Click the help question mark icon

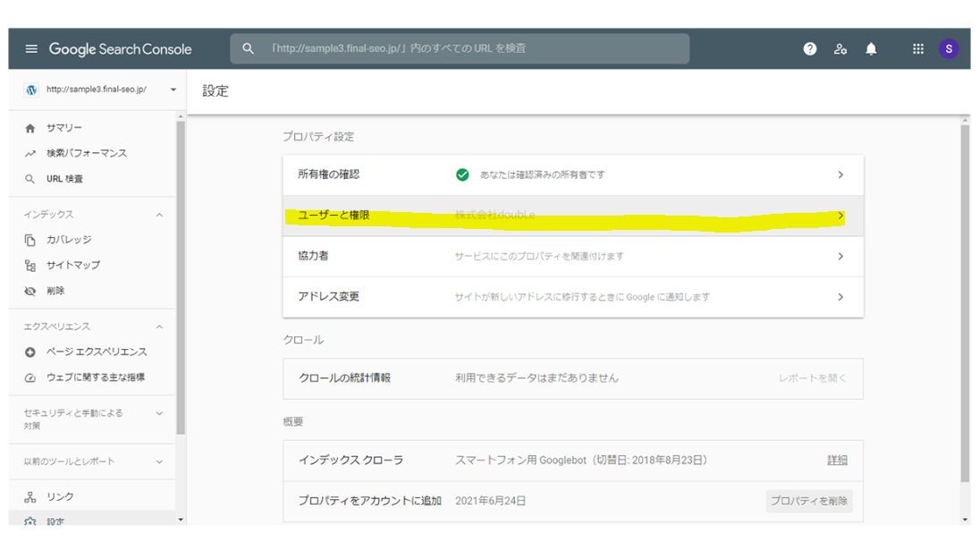tap(809, 49)
